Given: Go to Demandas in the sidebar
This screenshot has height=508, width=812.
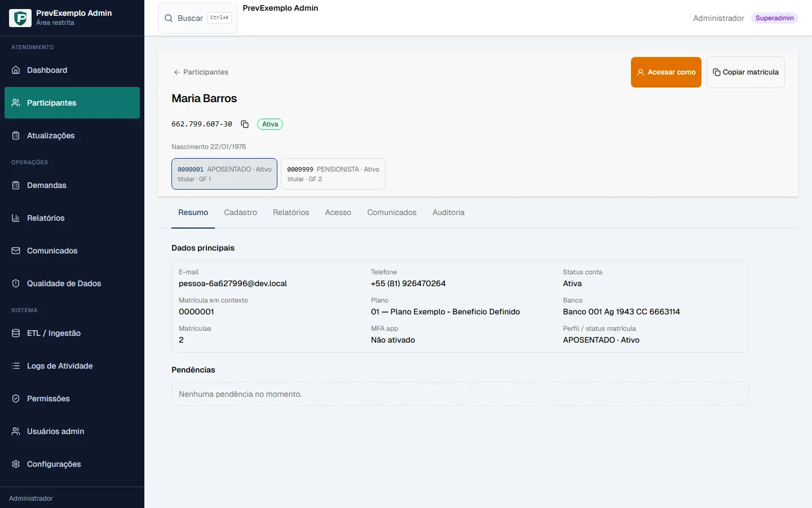Looking at the screenshot, I should (72, 185).
